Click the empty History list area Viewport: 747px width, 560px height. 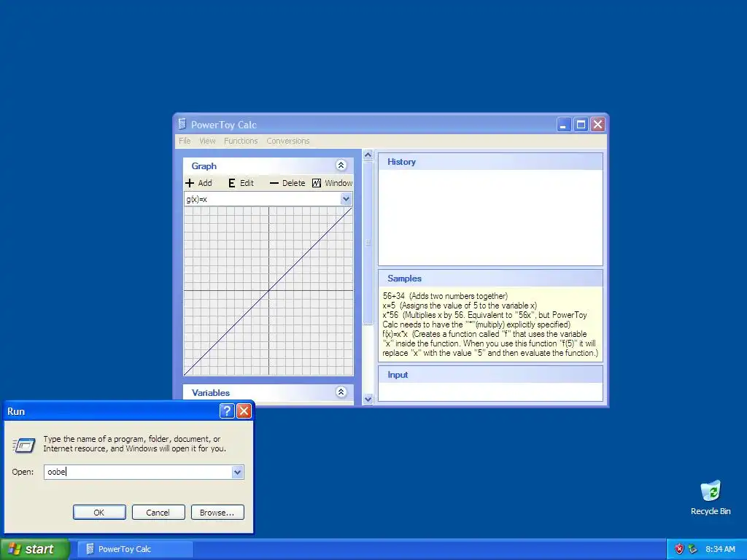(490, 217)
